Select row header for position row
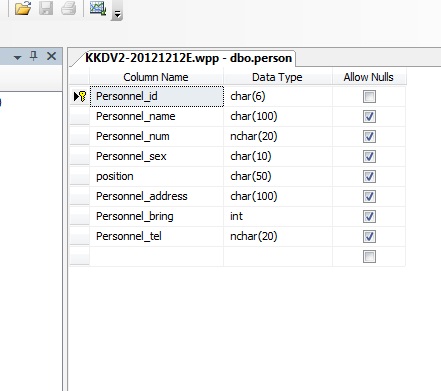Screen dimensions: 441x391 coord(80,177)
